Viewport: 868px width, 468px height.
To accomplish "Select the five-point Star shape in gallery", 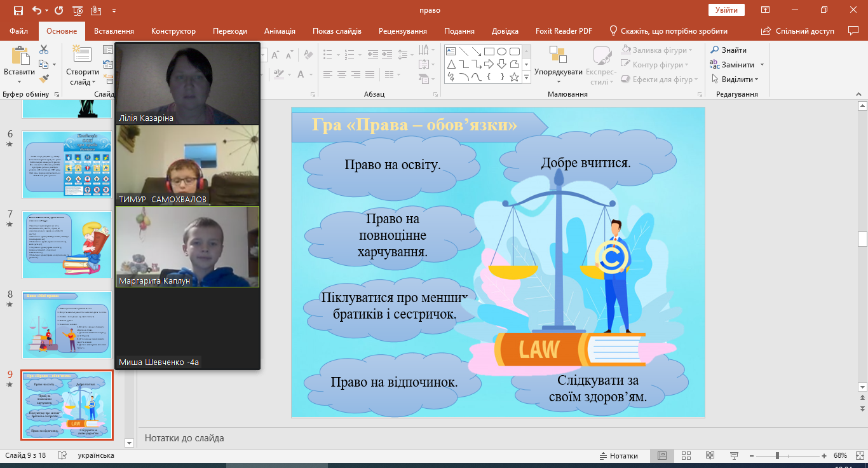I will click(515, 77).
